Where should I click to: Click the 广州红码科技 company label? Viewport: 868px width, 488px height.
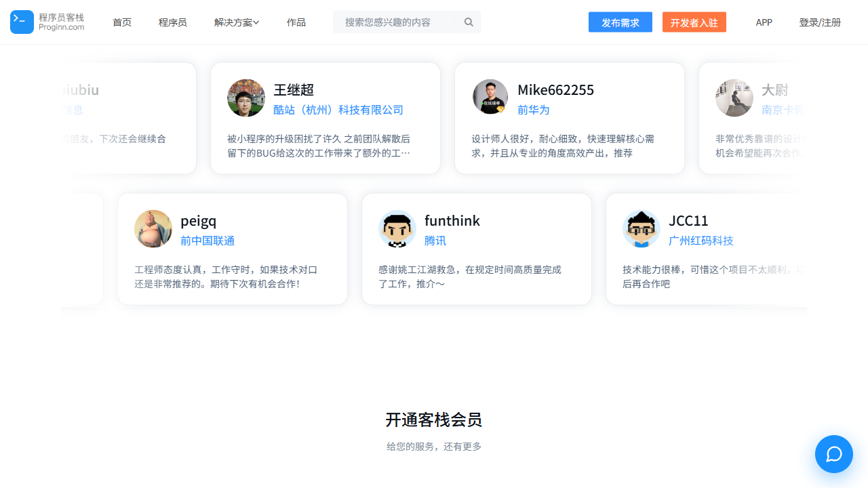tap(701, 241)
